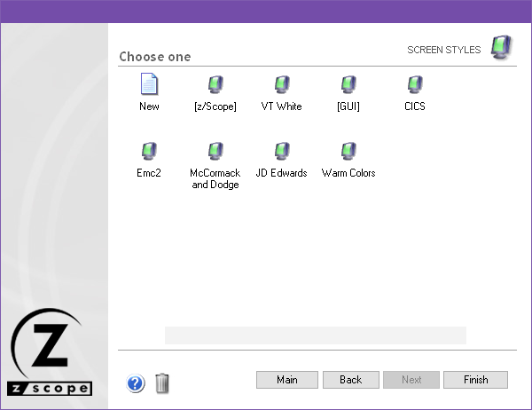Select the New screen style document icon
The image size is (532, 410).
point(149,84)
